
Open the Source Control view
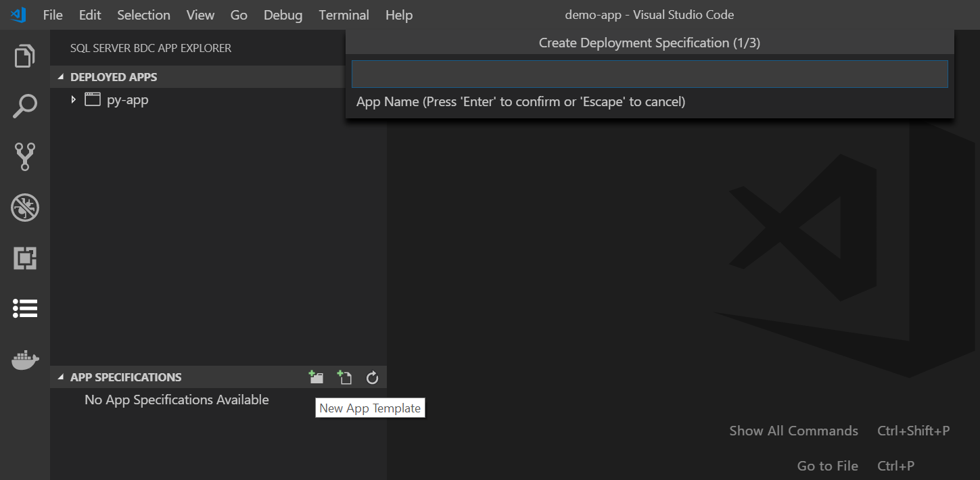point(25,157)
